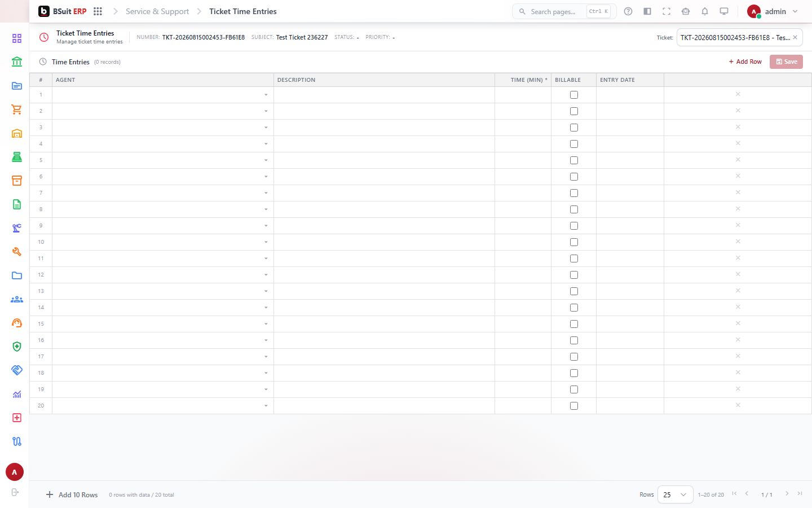Open the shopping cart module in sidebar
The height and width of the screenshot is (508, 812).
17,110
